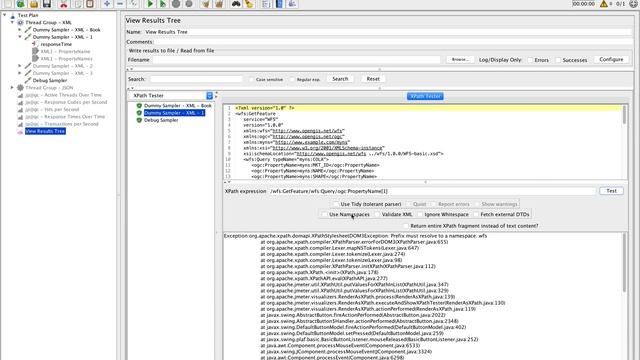The height and width of the screenshot is (360, 640).
Task: Check the Fetch external DTDs checkbox
Action: 476,214
